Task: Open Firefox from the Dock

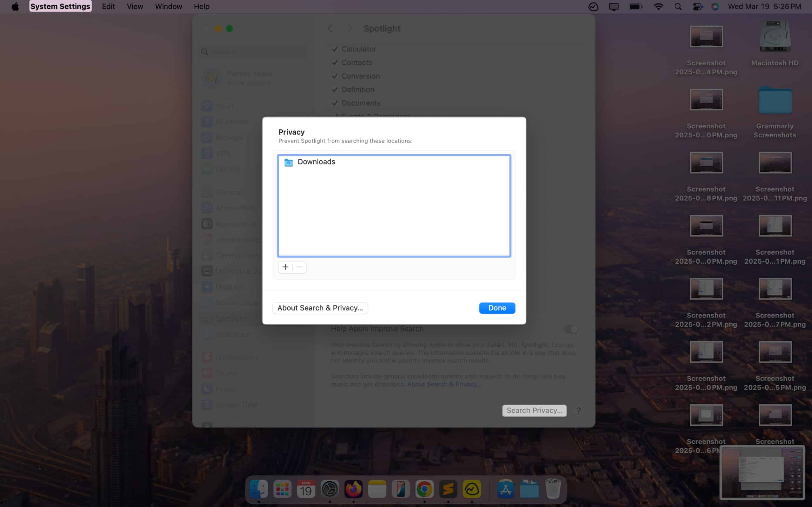Action: [353, 490]
